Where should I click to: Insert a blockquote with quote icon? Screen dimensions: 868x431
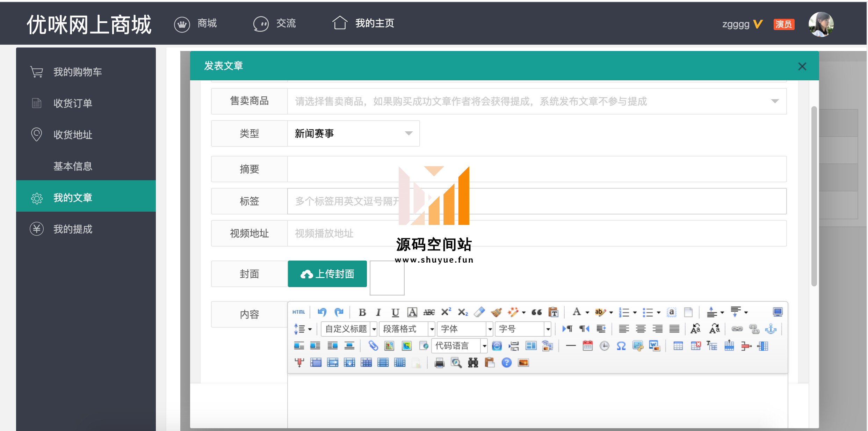click(537, 312)
